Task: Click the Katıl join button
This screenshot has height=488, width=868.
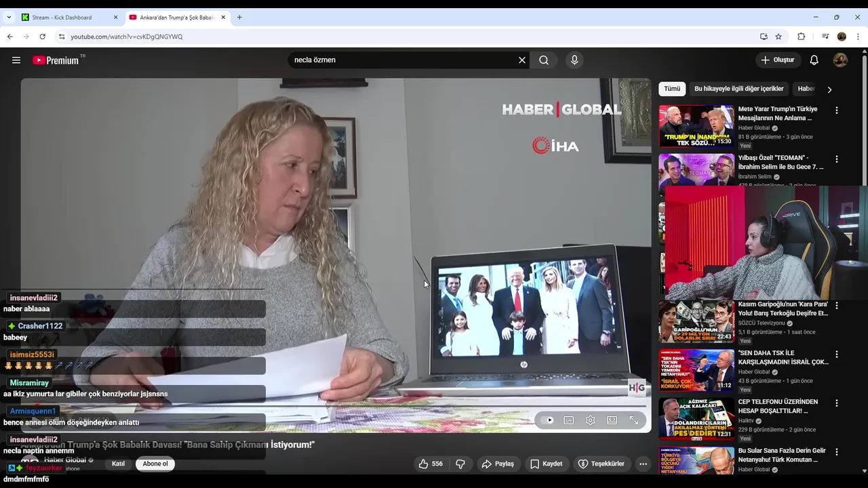Action: click(x=118, y=464)
